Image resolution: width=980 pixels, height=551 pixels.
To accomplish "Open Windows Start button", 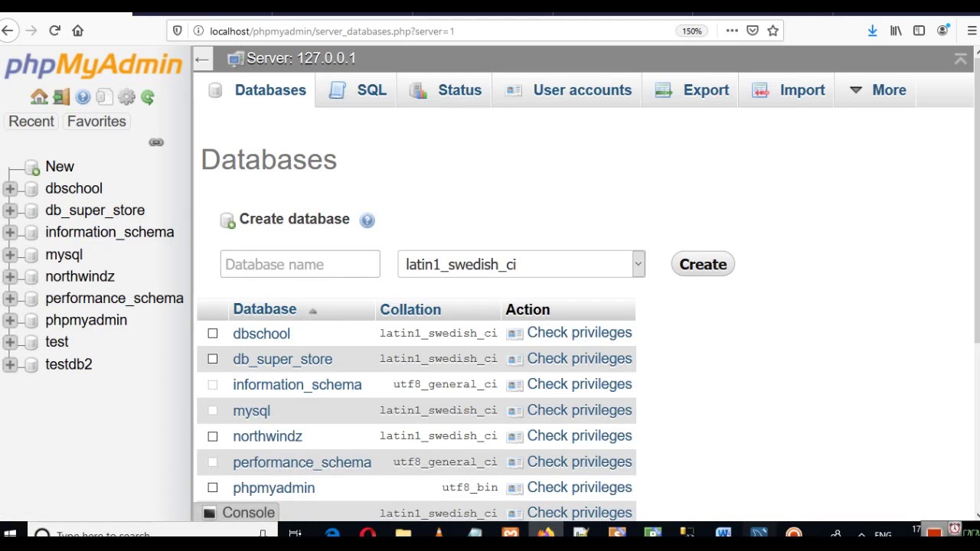I will [10, 533].
